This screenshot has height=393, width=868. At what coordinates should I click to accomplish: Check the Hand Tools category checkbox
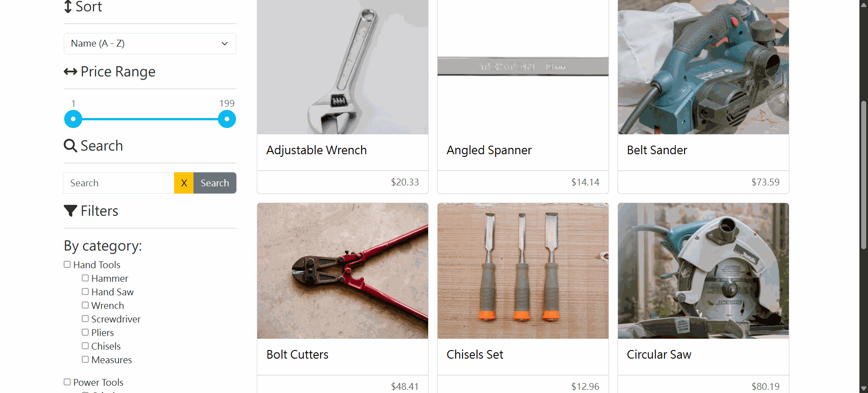tap(67, 265)
